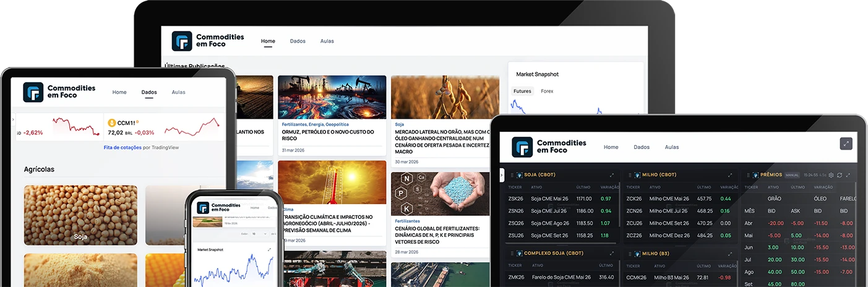868x287 pixels.
Task: Select the ZCK26 Milho CME Mai 26 row
Action: pos(681,199)
